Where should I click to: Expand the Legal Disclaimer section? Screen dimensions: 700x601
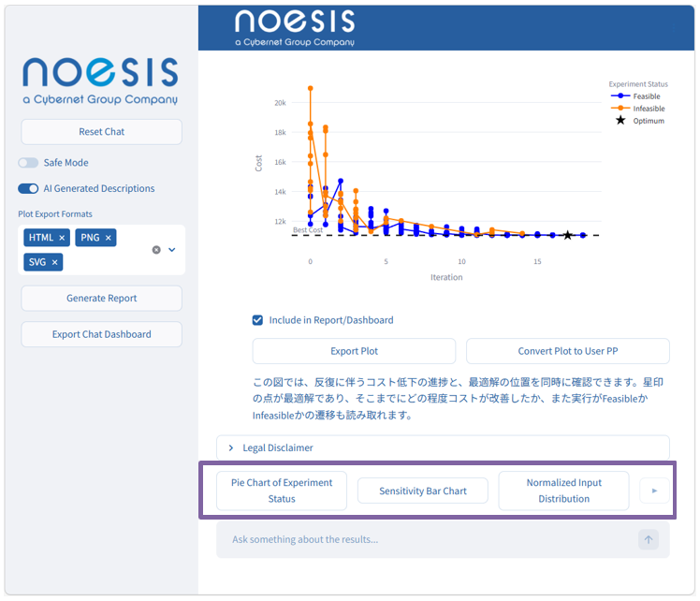(443, 447)
